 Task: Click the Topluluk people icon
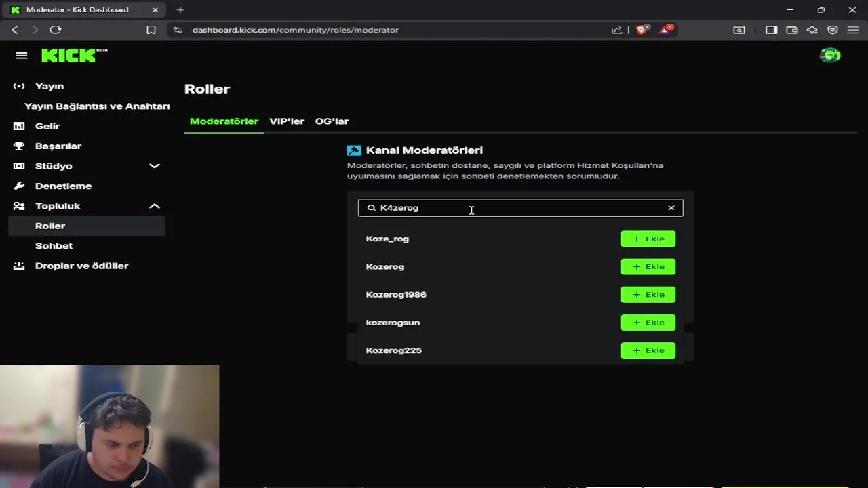pos(19,206)
